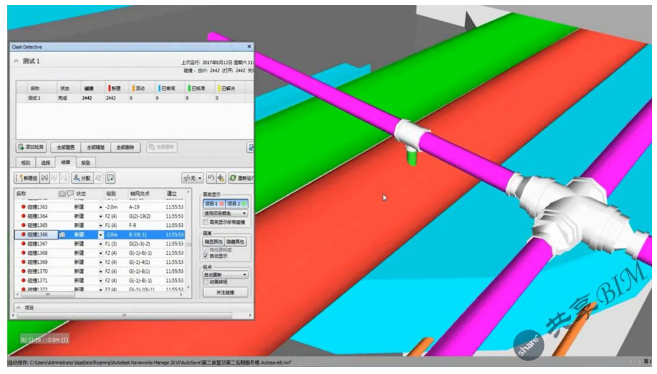This screenshot has height=374, width=657.
Task: Click the green-marked 已核准 tests table header
Action: [197, 88]
